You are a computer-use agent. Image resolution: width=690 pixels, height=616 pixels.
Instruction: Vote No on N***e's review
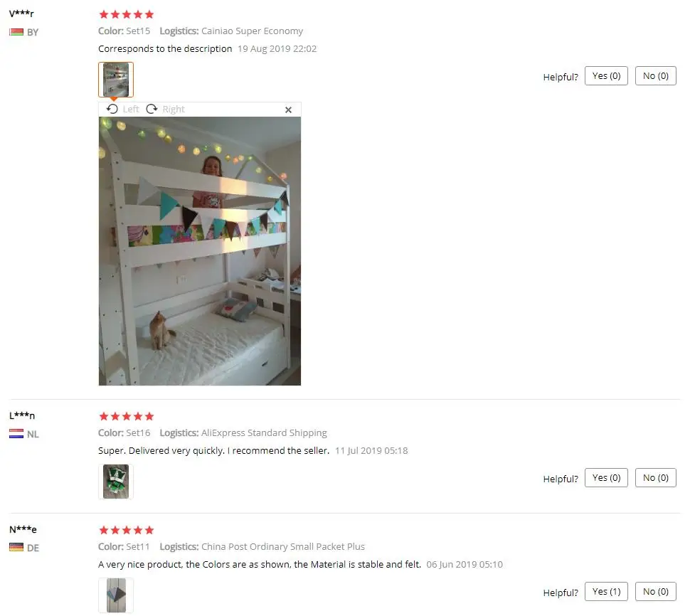pos(655,591)
